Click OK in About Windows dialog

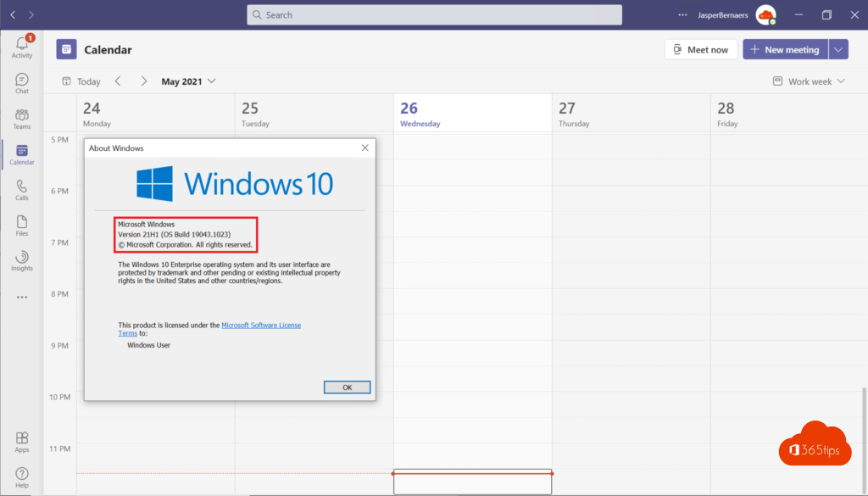click(347, 387)
